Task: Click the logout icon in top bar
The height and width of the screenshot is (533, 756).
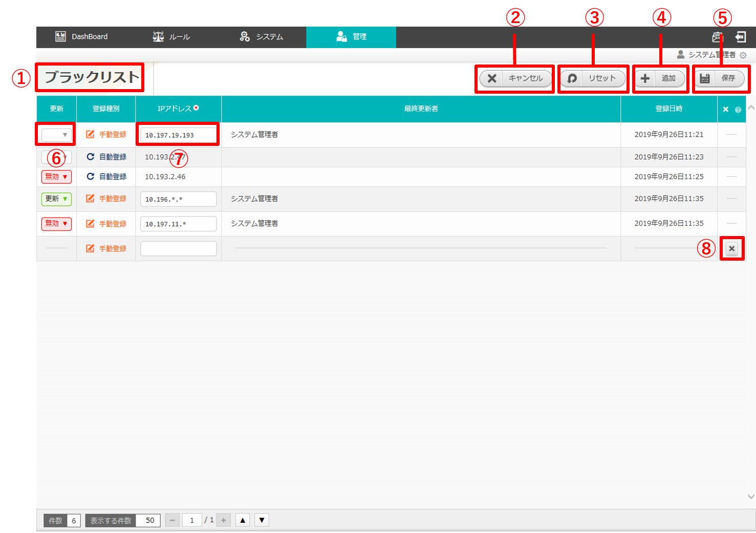Action: coord(740,37)
